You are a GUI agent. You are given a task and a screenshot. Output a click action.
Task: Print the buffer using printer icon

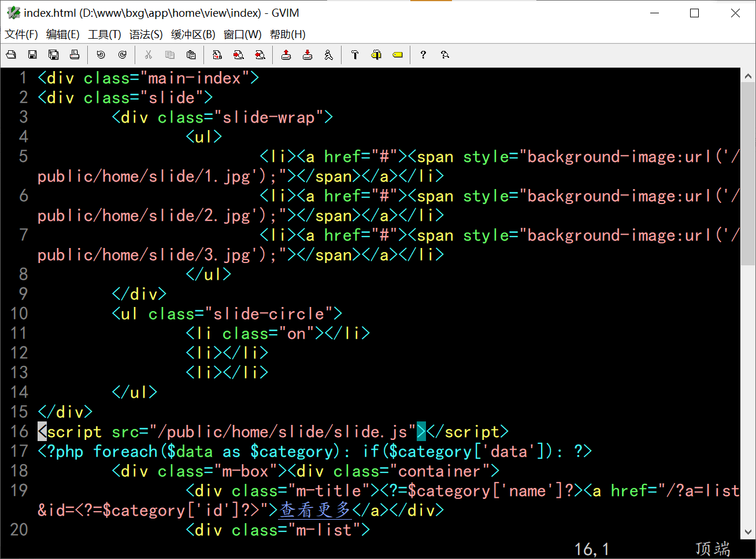click(75, 55)
